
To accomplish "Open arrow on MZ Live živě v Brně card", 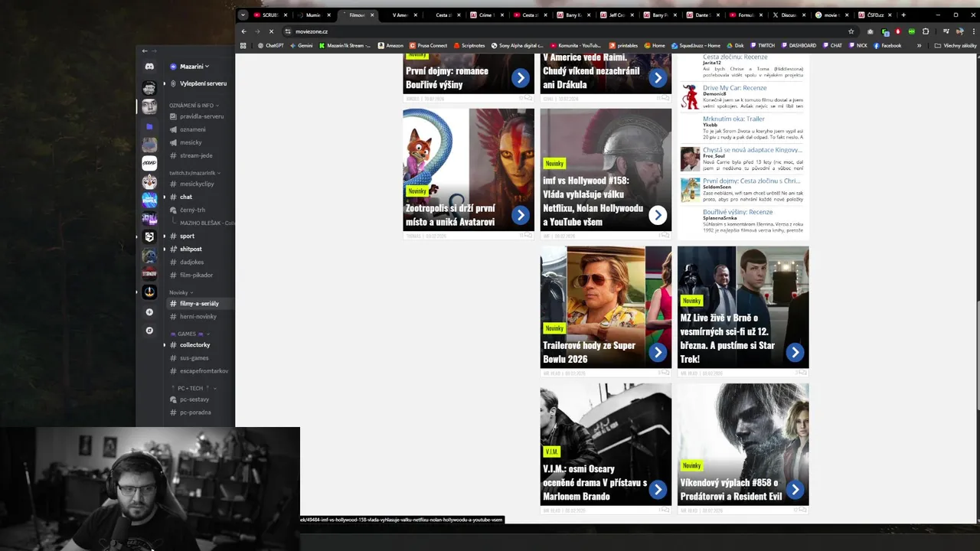I will click(x=795, y=352).
